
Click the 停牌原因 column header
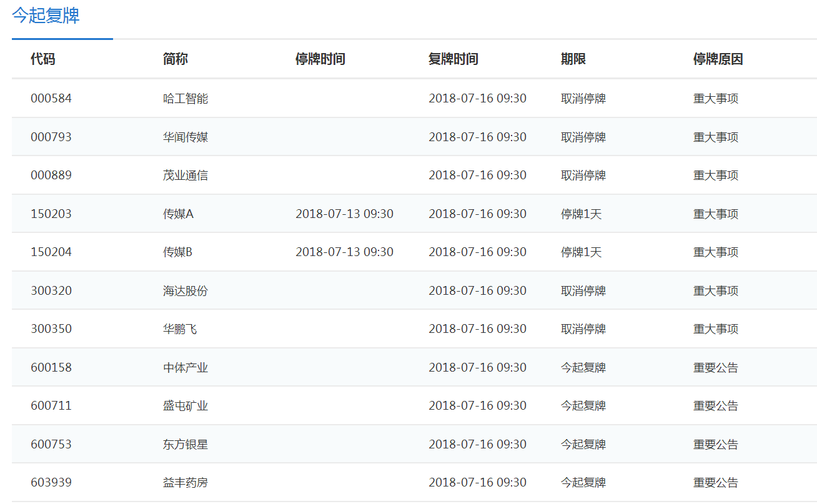click(x=718, y=59)
